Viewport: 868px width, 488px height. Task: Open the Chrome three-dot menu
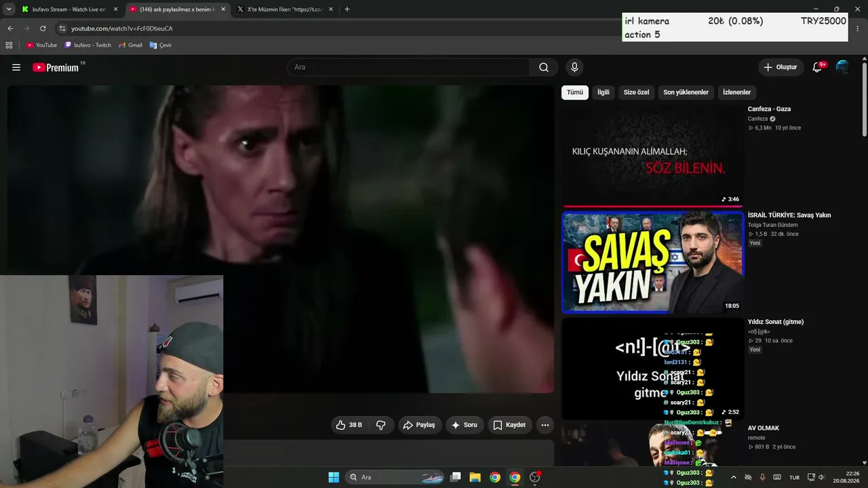click(859, 28)
